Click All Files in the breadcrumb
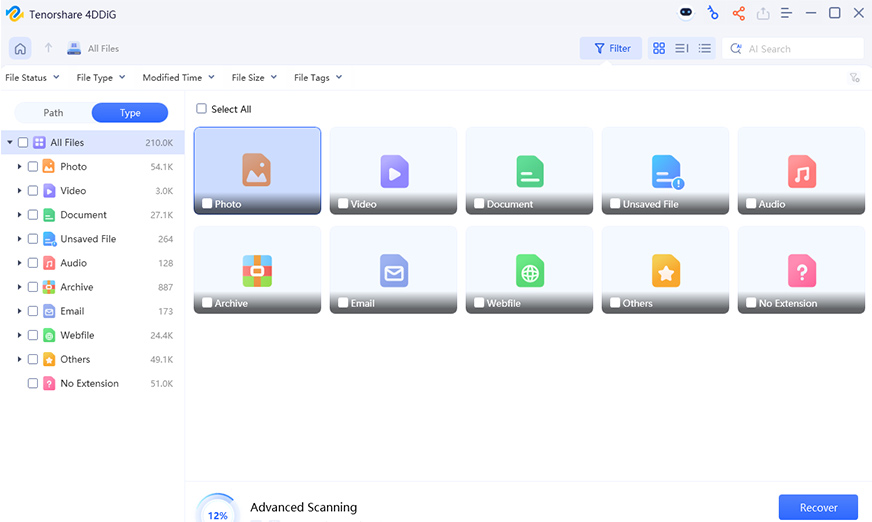This screenshot has width=872, height=522. [103, 48]
